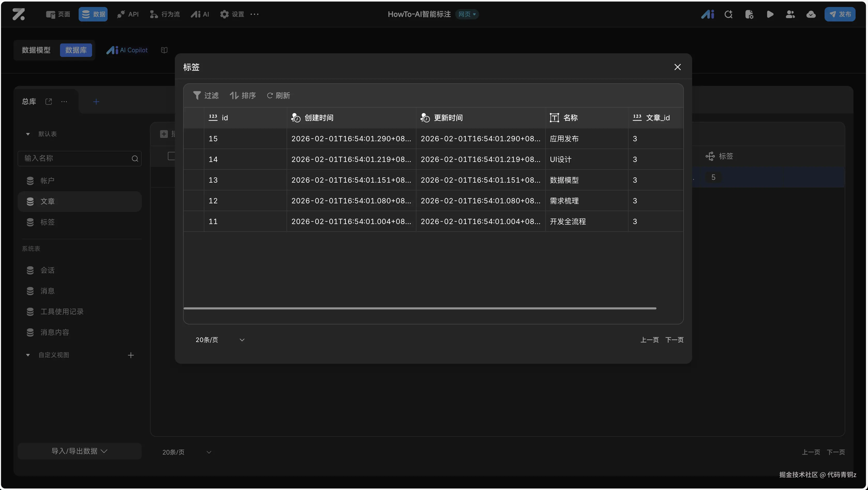Click the 发布 publish button

[x=840, y=14]
